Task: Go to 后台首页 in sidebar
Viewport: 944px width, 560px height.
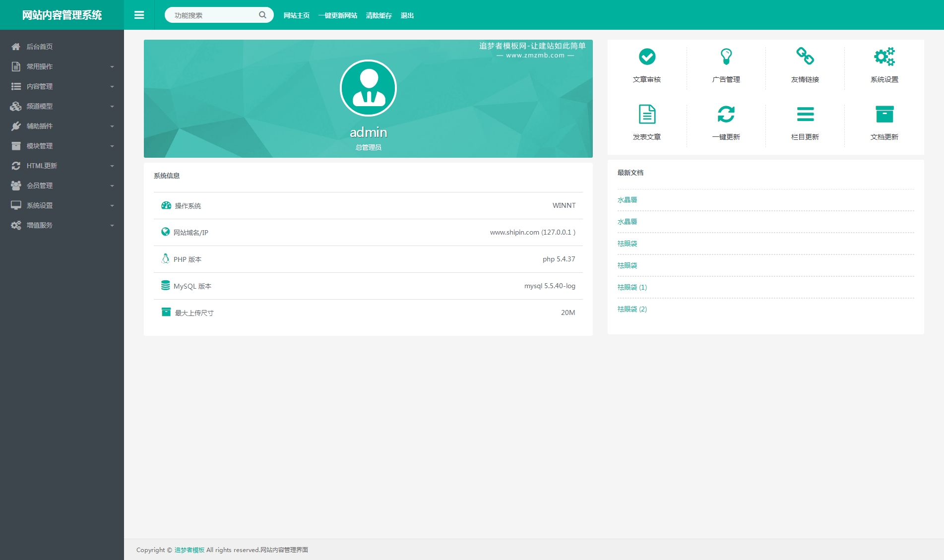Action: tap(40, 47)
